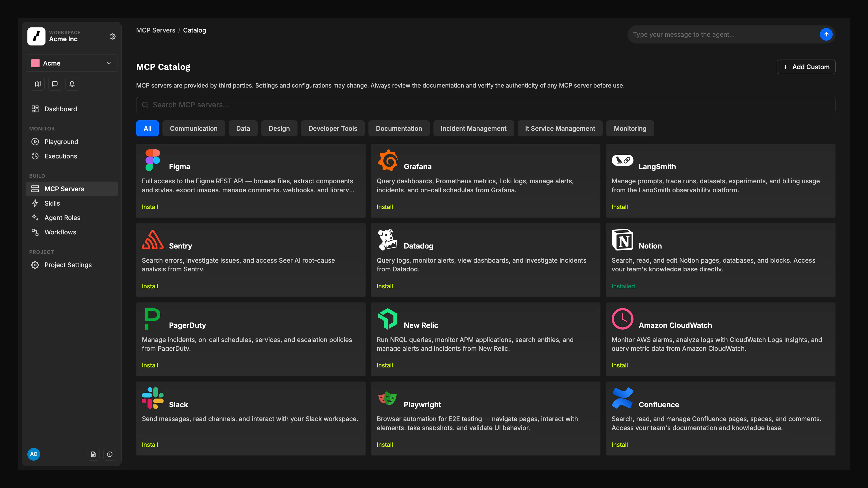The image size is (868, 488).
Task: Install the New Relic MCP server
Action: pyautogui.click(x=385, y=365)
